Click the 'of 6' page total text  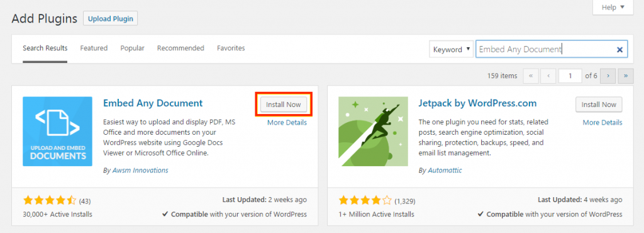click(x=591, y=76)
